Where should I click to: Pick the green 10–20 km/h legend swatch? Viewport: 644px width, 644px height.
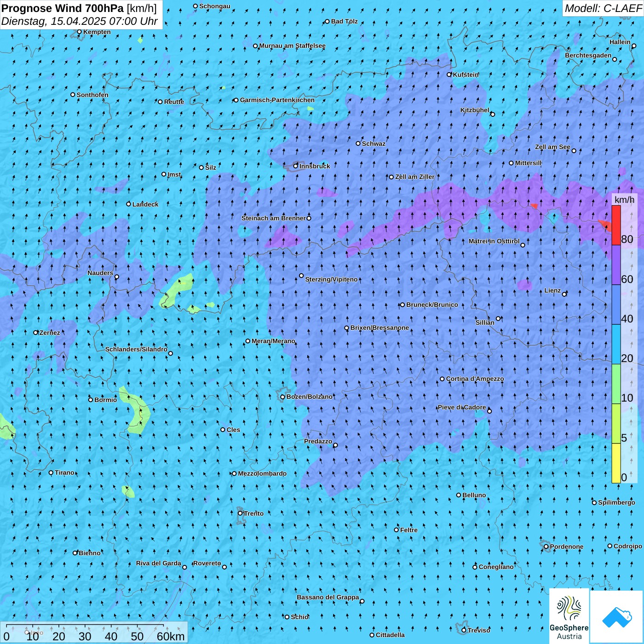click(616, 384)
